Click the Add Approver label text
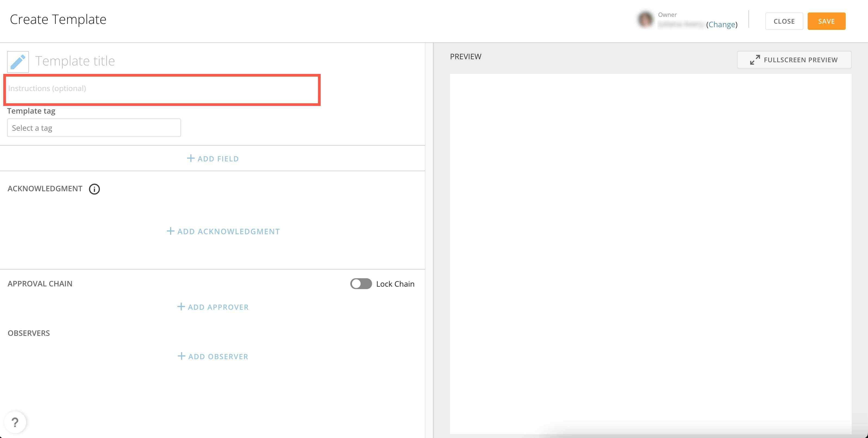 pyautogui.click(x=218, y=307)
